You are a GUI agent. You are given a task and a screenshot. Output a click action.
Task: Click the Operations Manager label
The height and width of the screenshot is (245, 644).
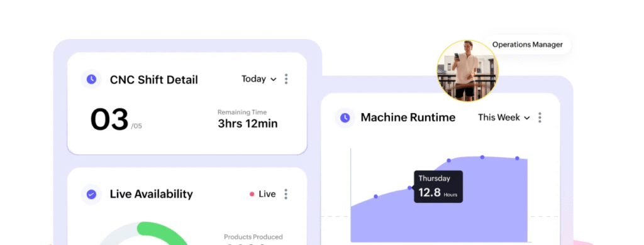pyautogui.click(x=528, y=45)
